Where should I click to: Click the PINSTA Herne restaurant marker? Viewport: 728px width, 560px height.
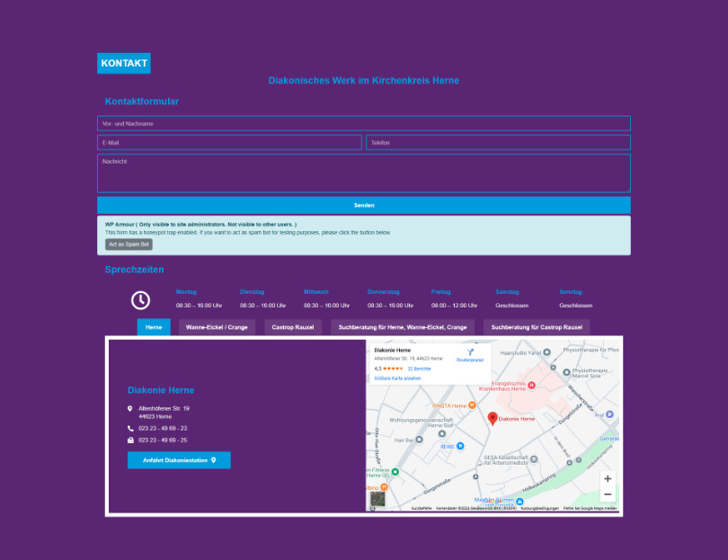[473, 405]
